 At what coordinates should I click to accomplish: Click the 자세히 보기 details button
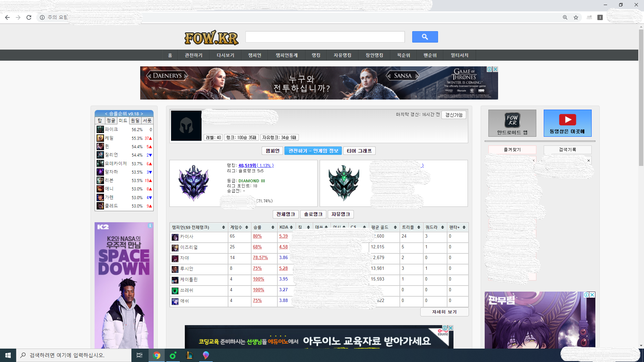point(444,312)
